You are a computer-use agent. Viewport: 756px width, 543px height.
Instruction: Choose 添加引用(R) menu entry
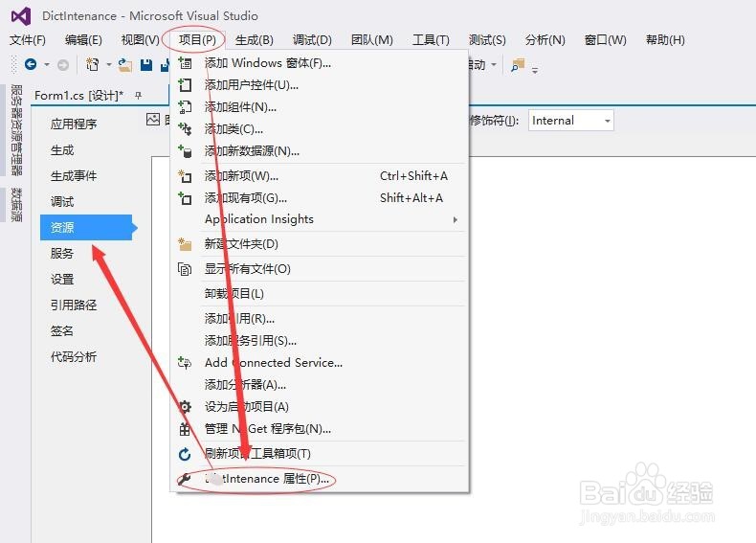320,319
